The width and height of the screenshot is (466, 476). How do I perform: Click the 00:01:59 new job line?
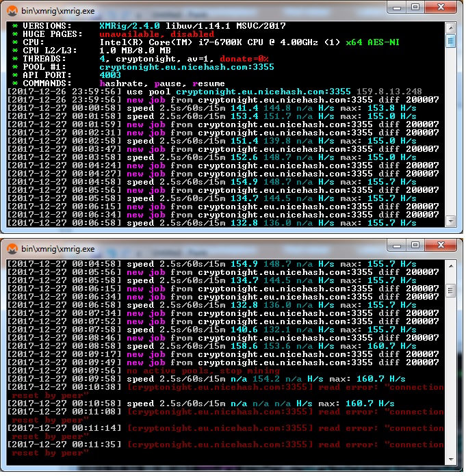[223, 124]
